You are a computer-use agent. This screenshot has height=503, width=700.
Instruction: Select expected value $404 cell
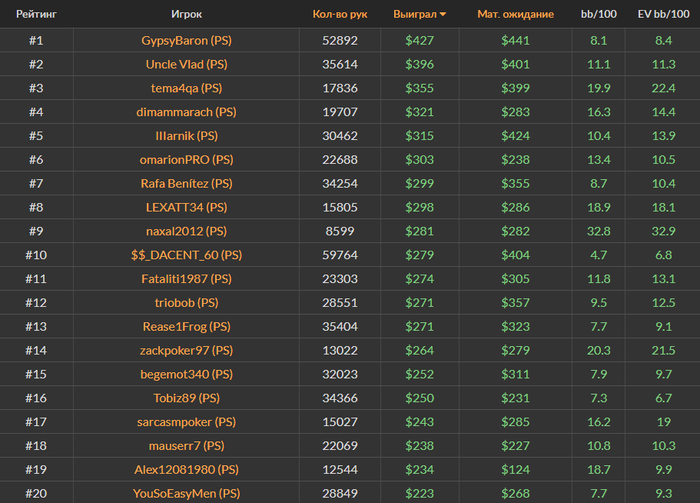click(x=516, y=255)
